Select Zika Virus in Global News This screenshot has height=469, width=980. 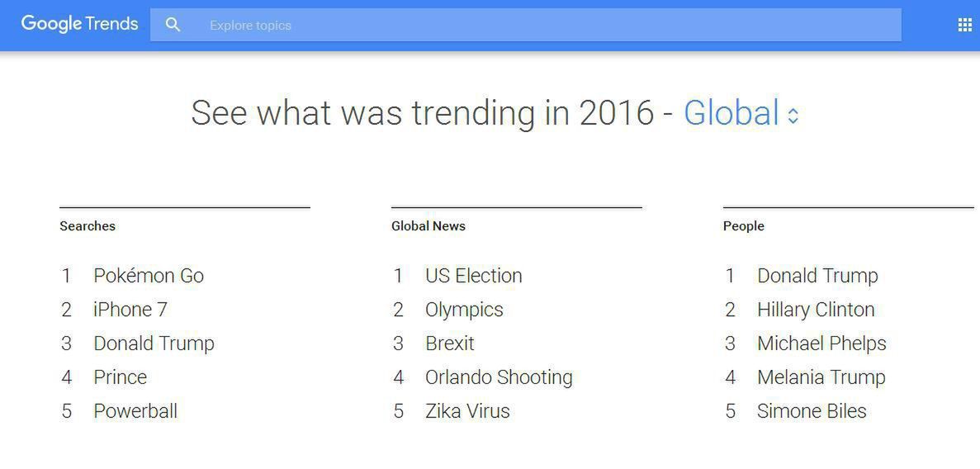pos(467,411)
